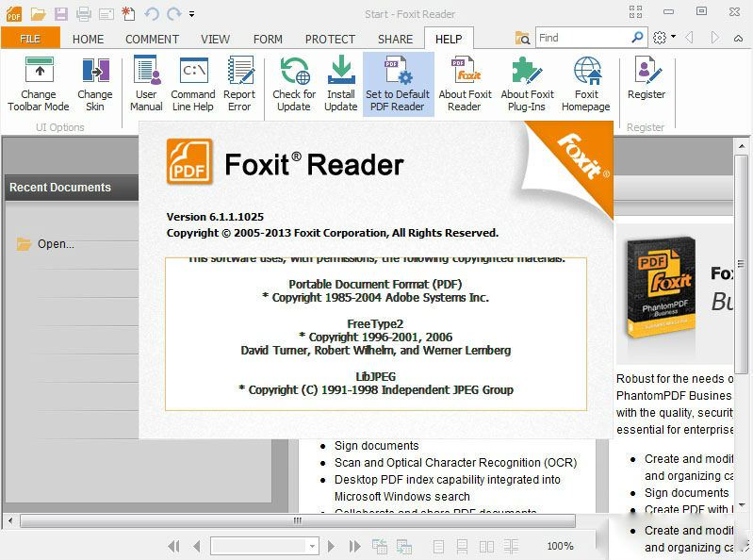
Task: Open the Change Skin option
Action: [x=95, y=84]
